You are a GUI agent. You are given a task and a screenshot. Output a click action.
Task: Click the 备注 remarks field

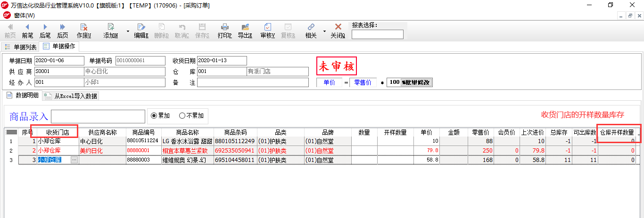[x=254, y=82]
